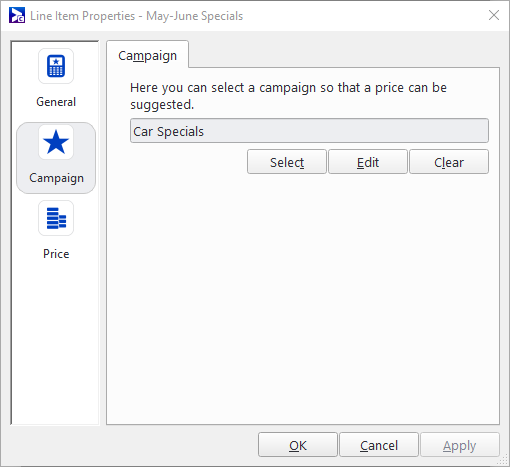Click the campaign description text
This screenshot has width=510, height=467.
(288, 96)
